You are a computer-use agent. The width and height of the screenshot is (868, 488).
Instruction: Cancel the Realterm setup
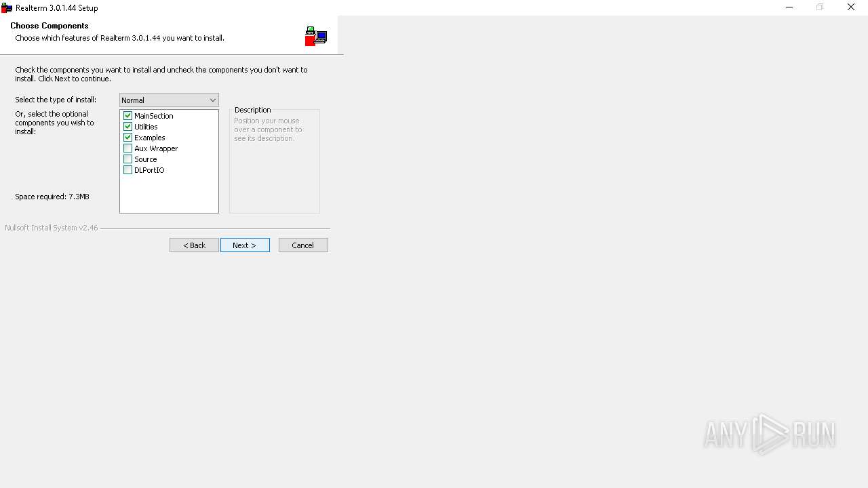tap(303, 245)
